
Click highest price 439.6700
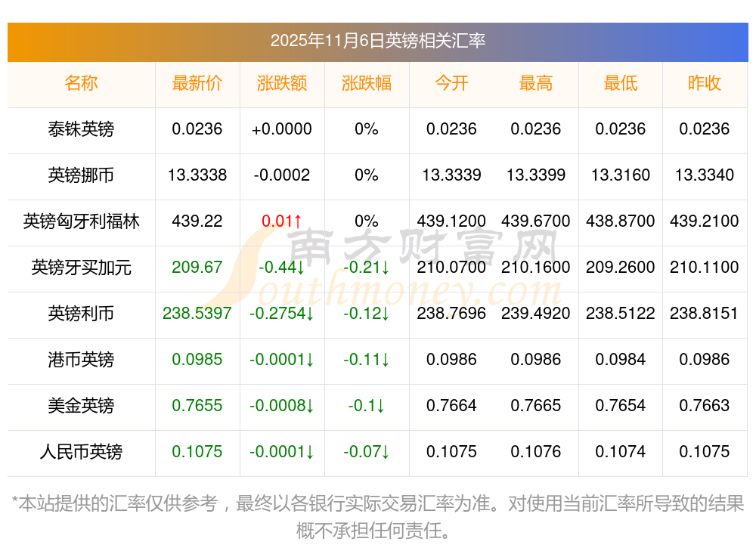tap(536, 221)
